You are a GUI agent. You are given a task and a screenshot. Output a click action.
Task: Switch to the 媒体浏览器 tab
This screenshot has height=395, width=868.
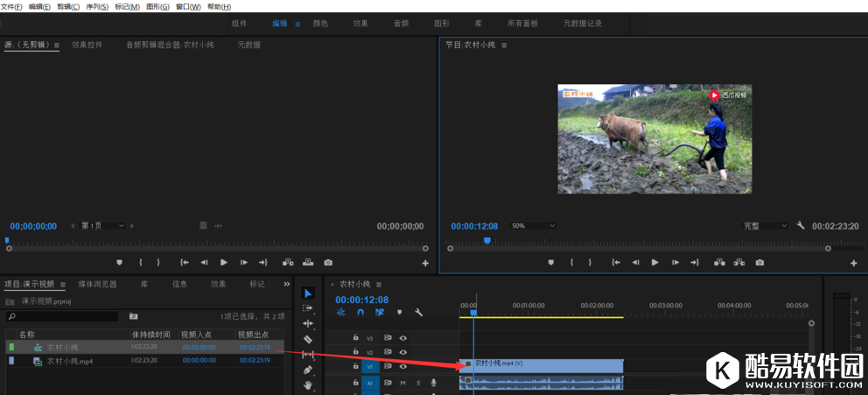(x=97, y=284)
